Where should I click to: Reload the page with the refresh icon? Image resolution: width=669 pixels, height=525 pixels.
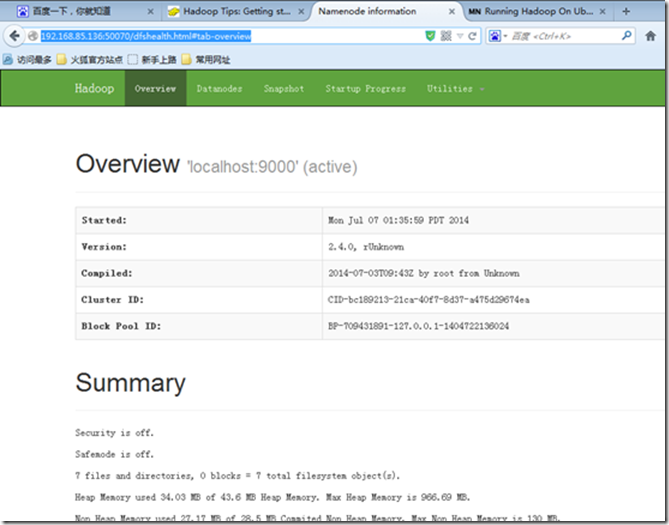coord(472,36)
